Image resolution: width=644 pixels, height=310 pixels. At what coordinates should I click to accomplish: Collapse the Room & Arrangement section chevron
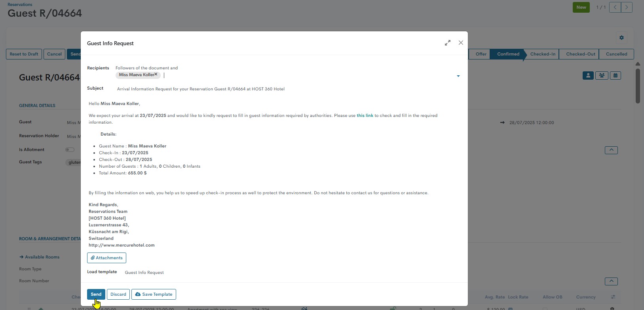[x=611, y=281]
